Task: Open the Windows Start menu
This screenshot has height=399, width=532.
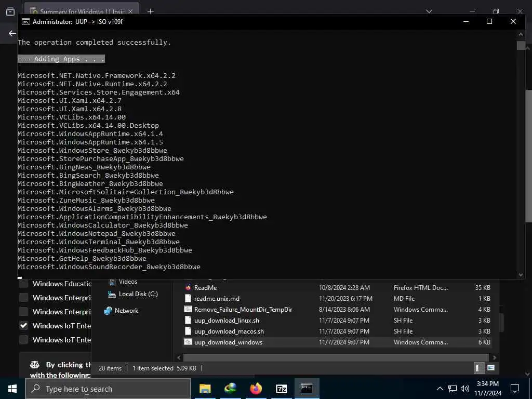Action: coord(12,389)
